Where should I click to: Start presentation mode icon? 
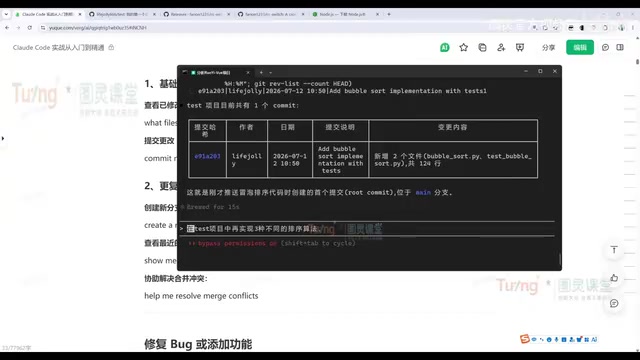pyautogui.click(x=520, y=47)
